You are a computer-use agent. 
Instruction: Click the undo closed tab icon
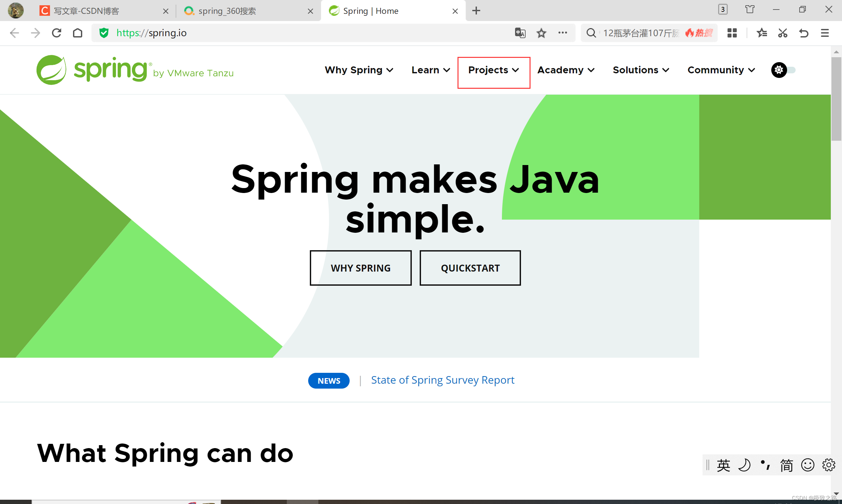pos(804,33)
